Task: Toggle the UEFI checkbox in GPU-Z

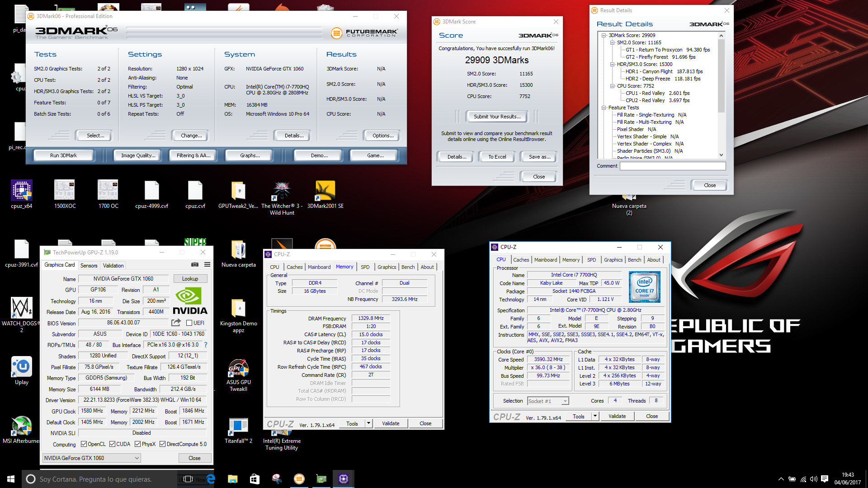Action: (x=189, y=323)
